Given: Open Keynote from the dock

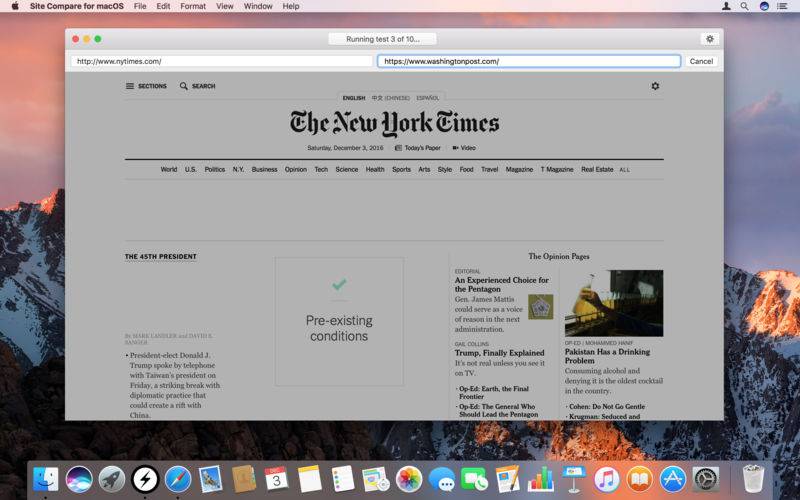Looking at the screenshot, I should [573, 480].
